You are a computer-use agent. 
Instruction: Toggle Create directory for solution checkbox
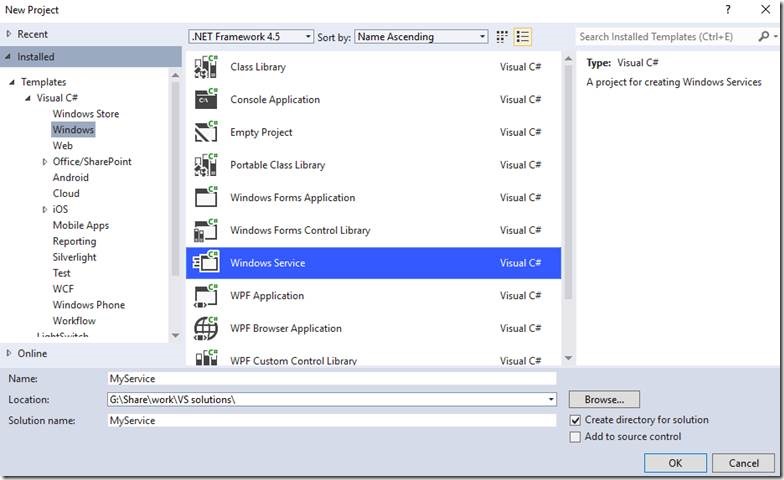click(576, 420)
